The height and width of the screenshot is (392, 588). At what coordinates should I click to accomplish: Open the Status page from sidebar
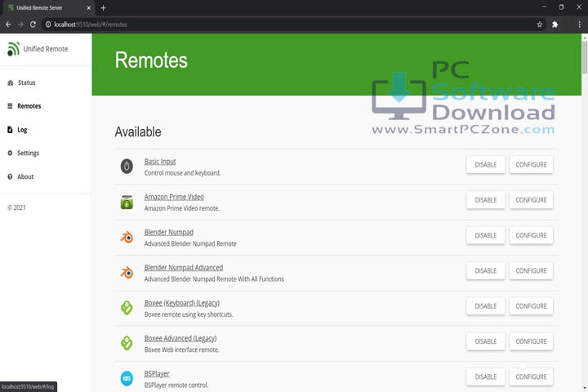click(27, 83)
